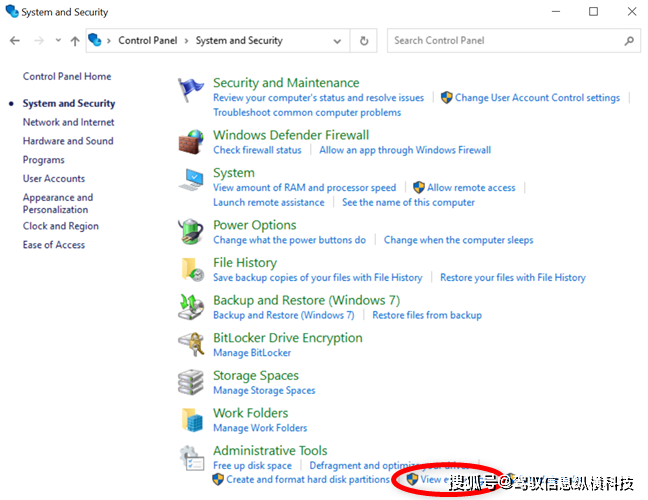The width and height of the screenshot is (648, 500).
Task: Click the File History folder icon
Action: click(x=192, y=269)
